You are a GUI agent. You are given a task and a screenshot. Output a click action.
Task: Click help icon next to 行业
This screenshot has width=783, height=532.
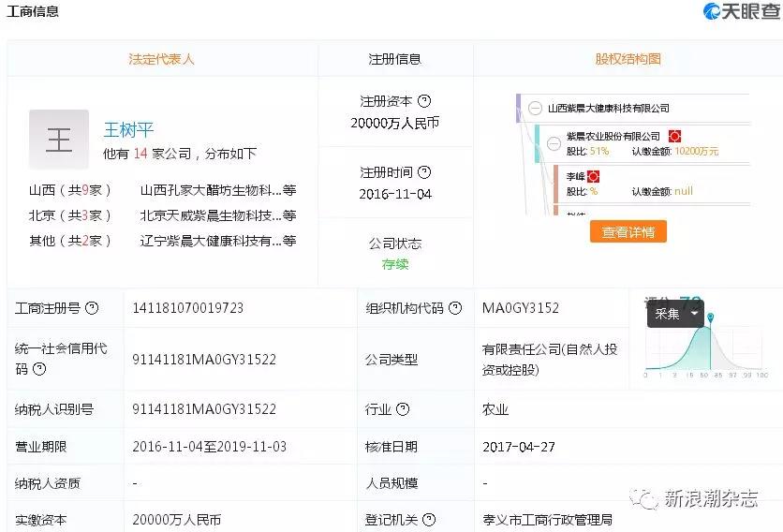(403, 409)
